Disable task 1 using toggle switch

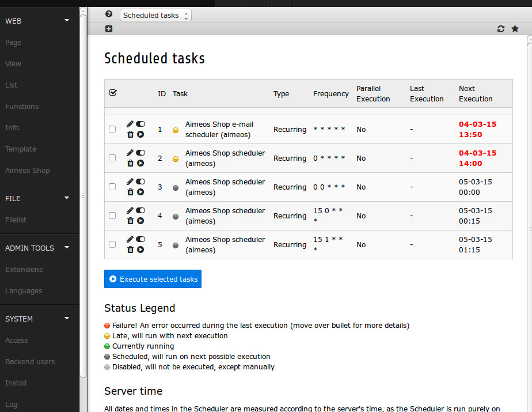(x=140, y=124)
